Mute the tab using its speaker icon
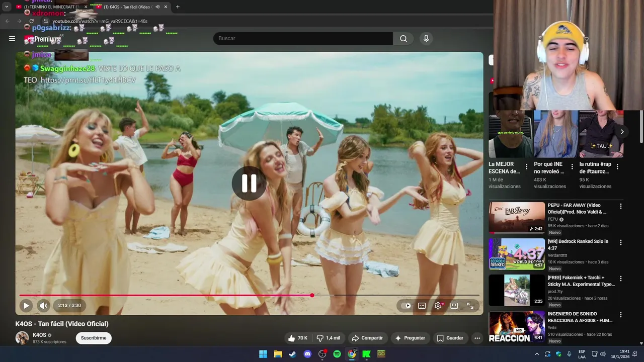This screenshot has width=644, height=362. coord(157,7)
